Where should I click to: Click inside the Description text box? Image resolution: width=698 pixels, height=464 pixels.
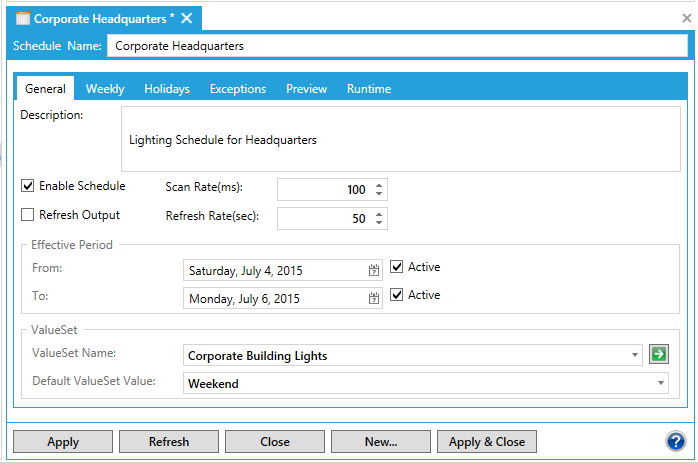coord(400,140)
